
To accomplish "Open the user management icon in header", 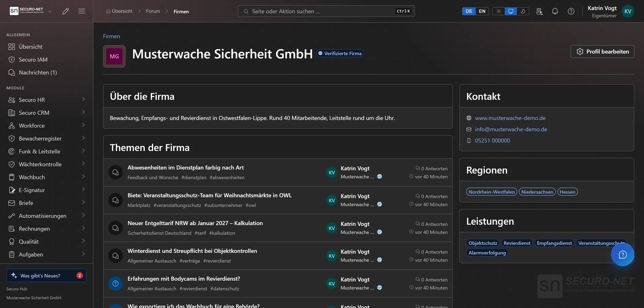I will pos(539,11).
